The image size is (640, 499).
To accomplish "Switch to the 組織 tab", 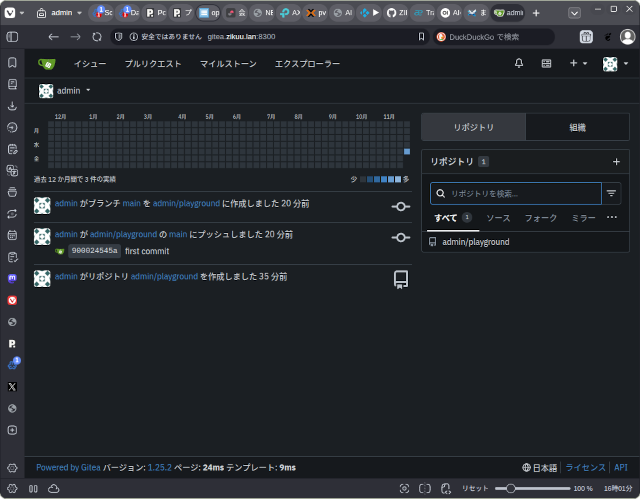I will [x=577, y=128].
